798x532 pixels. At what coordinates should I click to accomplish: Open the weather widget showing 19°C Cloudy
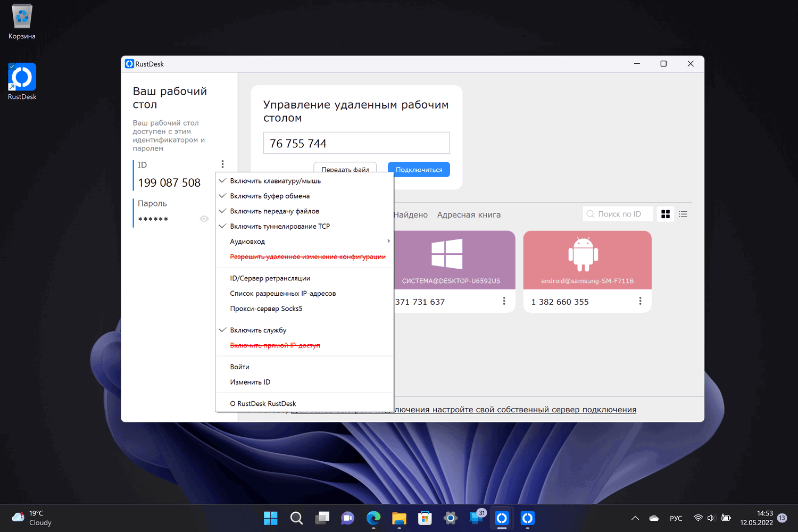coord(32,518)
